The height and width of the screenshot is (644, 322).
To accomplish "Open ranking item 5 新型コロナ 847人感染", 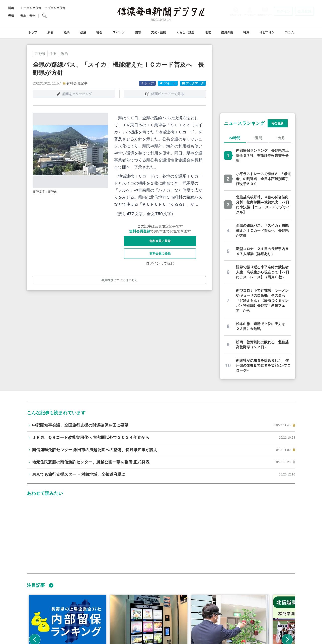I will [262, 251].
